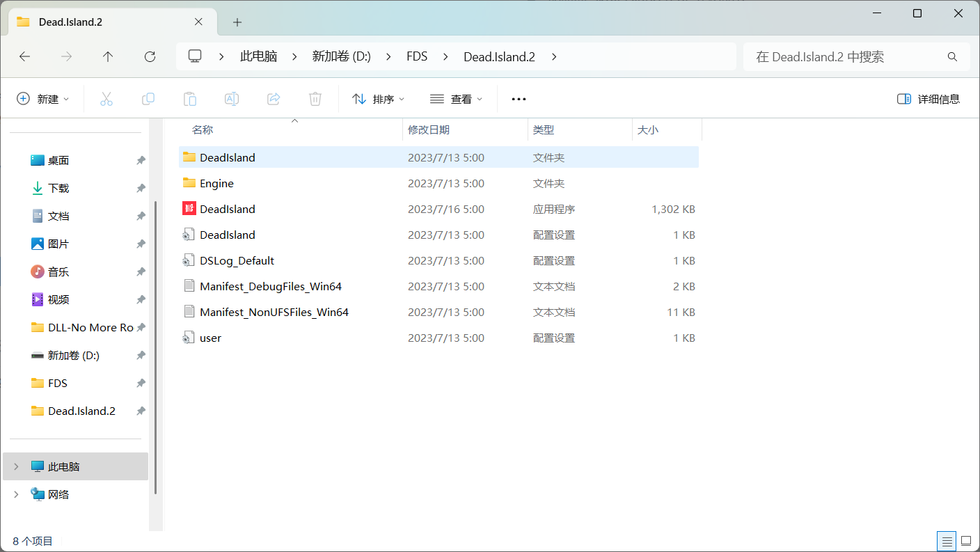Add a new tab with plus button
Viewport: 980px width, 552px height.
point(237,22)
